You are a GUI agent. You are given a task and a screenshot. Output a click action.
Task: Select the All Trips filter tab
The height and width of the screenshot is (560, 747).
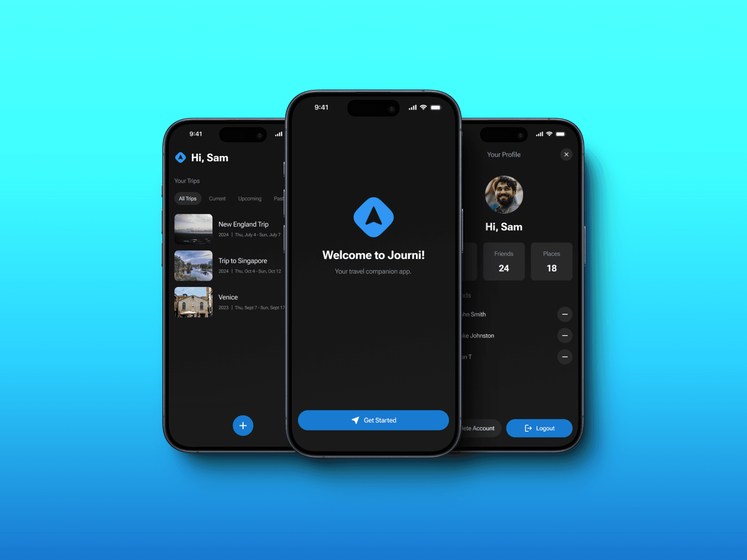[188, 199]
